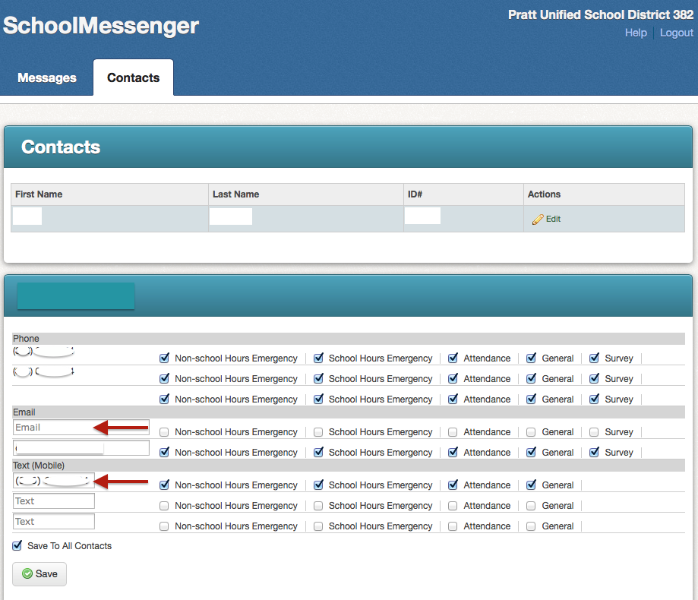Click the empty Email input field
Viewport: 698px width, 600px height.
[81, 427]
